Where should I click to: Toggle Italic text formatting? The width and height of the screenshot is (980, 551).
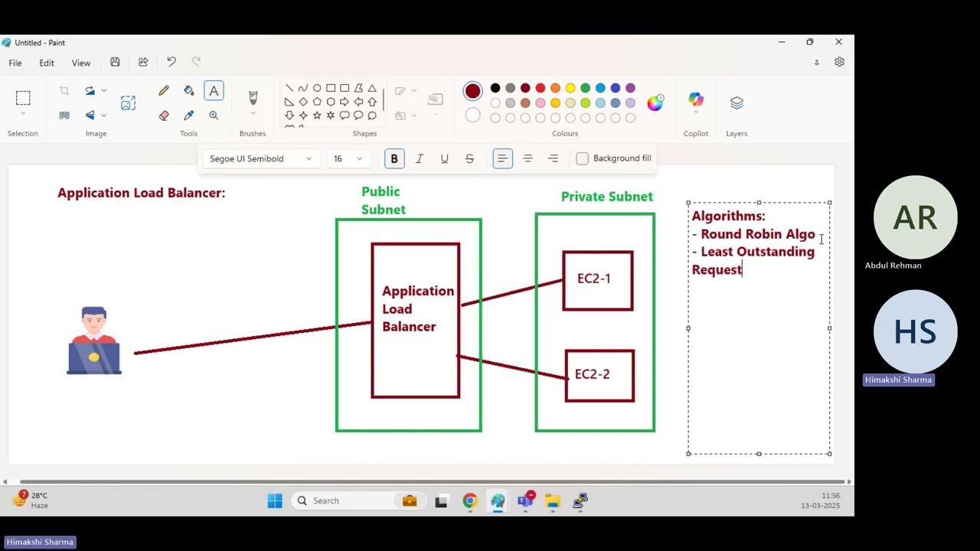click(x=420, y=158)
